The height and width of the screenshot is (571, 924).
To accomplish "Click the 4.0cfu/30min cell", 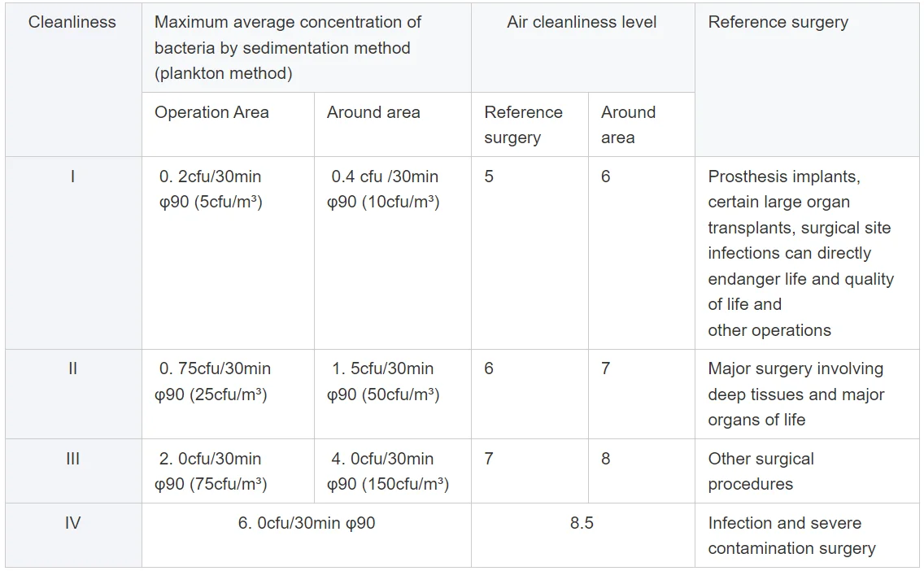I will pyautogui.click(x=387, y=471).
